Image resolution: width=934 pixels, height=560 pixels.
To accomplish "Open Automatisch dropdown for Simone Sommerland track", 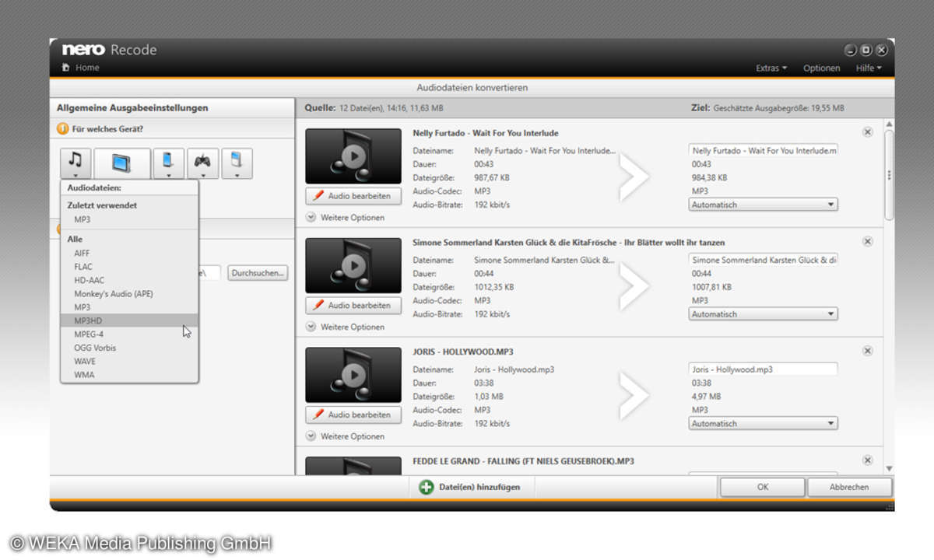I will click(x=763, y=314).
